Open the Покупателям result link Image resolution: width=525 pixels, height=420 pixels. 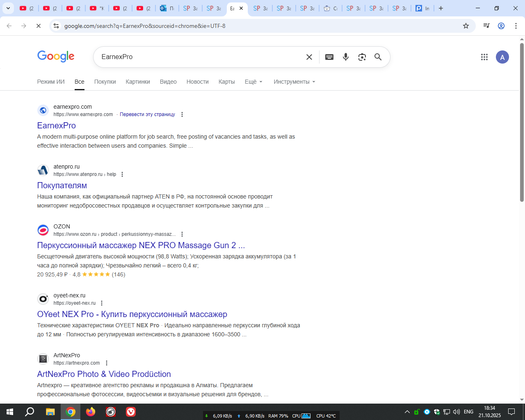click(62, 185)
